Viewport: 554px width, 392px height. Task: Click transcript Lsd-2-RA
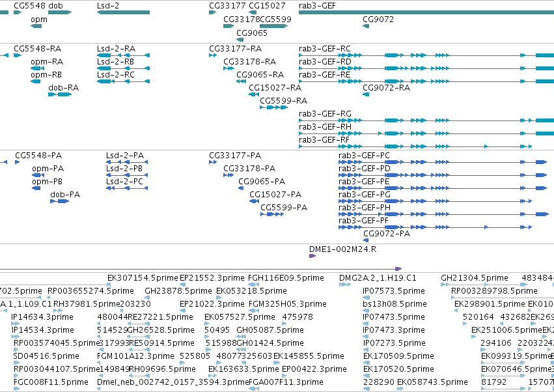[x=117, y=48]
